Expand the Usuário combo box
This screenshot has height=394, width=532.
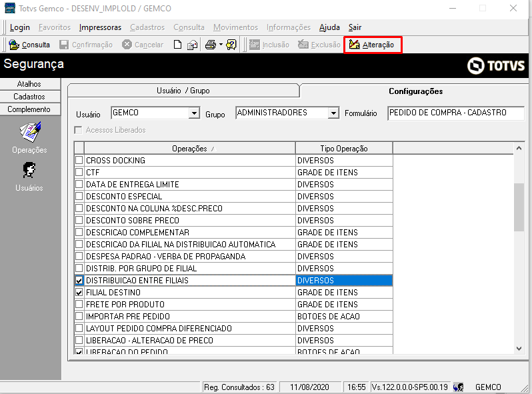pyautogui.click(x=194, y=113)
